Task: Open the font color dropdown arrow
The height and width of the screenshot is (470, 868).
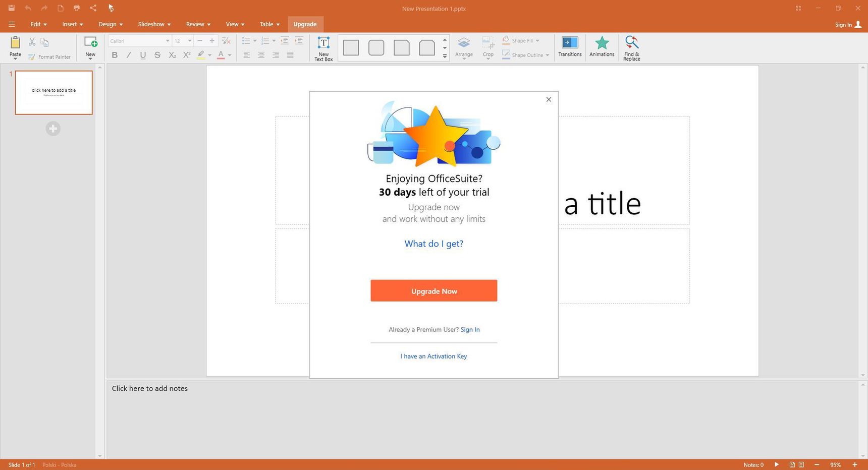Action: click(x=230, y=55)
